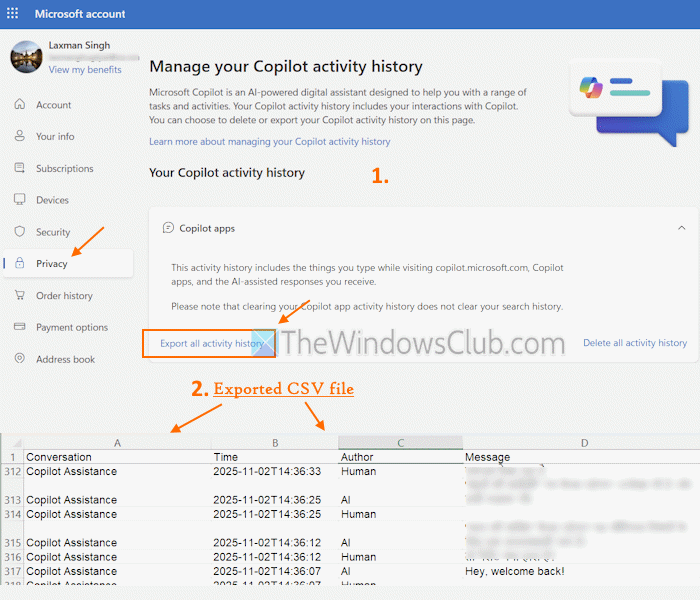Click the Conversation header cell
The image size is (700, 600).
pyautogui.click(x=117, y=457)
